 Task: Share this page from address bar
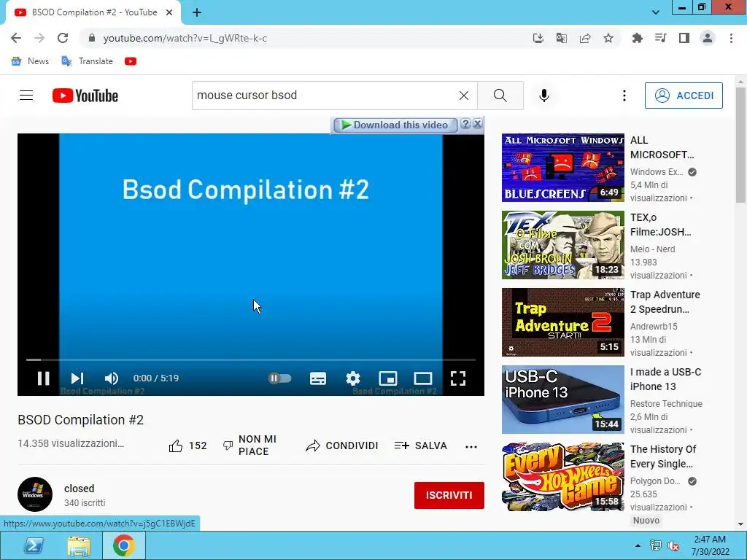[x=584, y=38]
